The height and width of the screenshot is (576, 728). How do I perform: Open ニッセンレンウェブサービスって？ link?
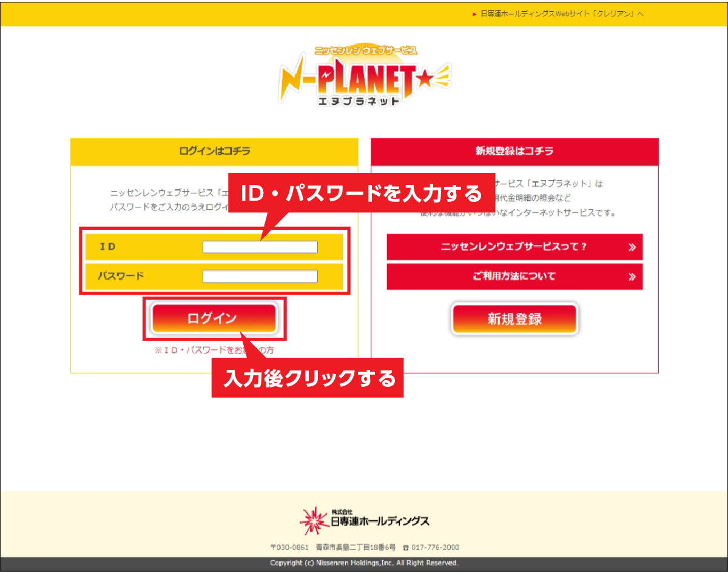tap(514, 247)
